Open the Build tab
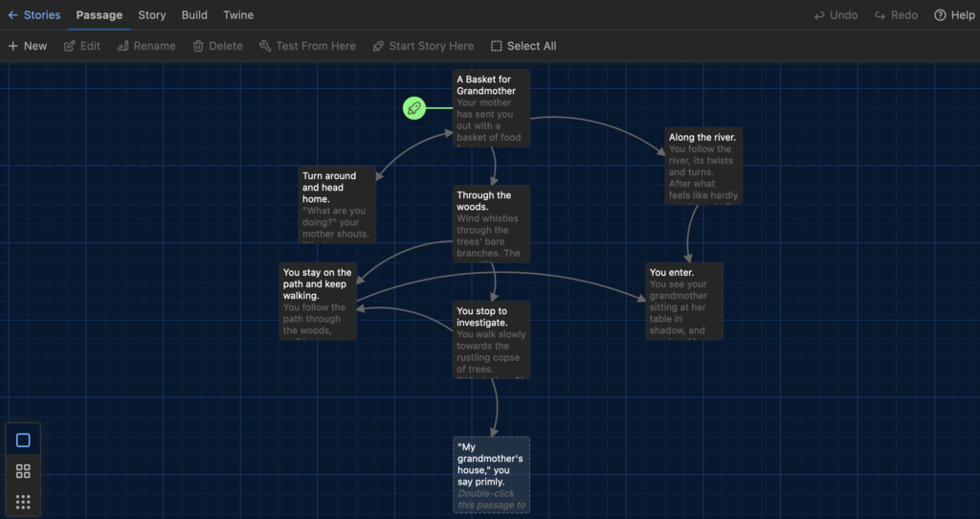This screenshot has width=980, height=519. pyautogui.click(x=194, y=15)
